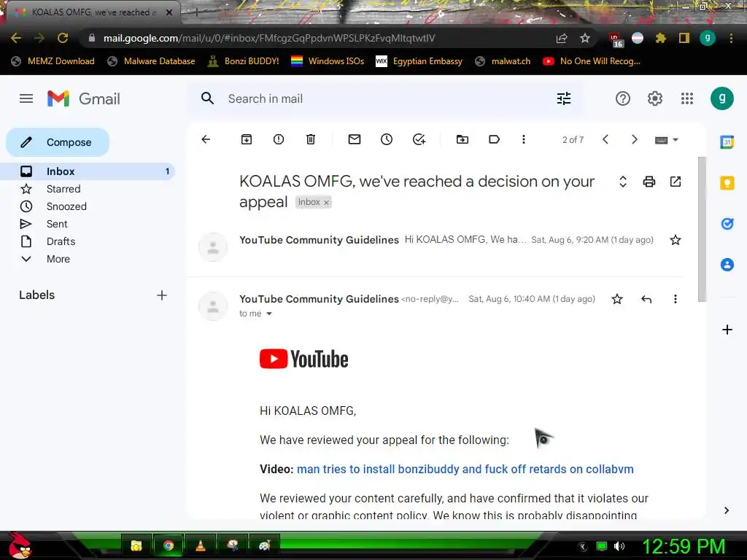Open the linked bonzibuddy video title
This screenshot has width=747, height=560.
click(465, 469)
